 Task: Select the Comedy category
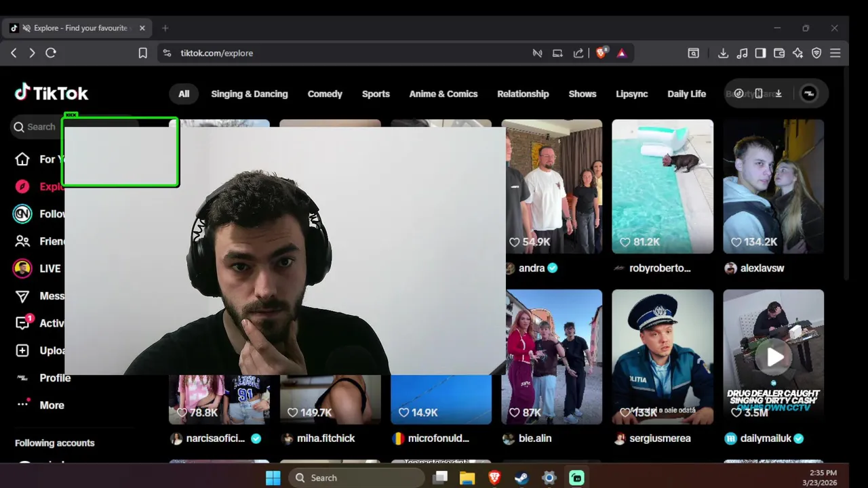coord(325,94)
